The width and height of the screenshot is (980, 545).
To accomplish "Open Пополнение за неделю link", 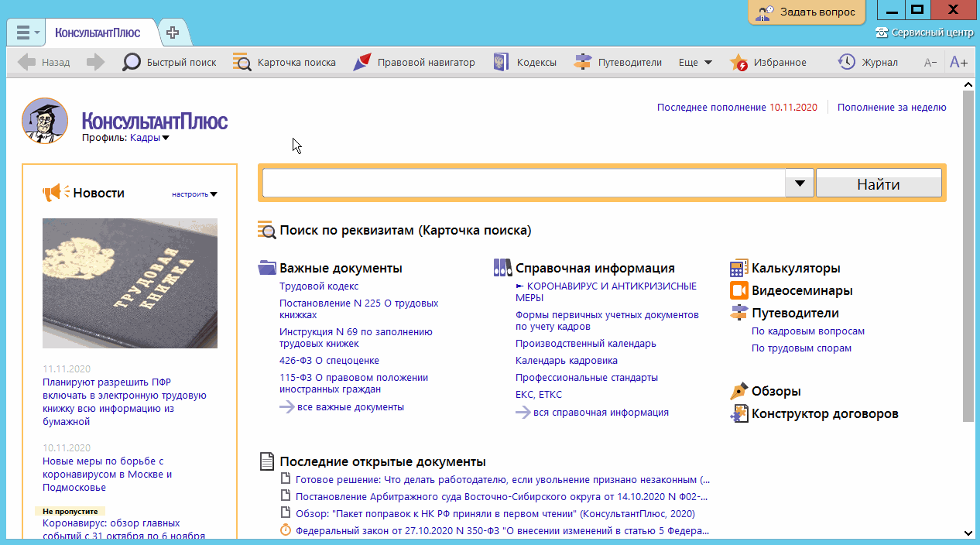I will 892,108.
